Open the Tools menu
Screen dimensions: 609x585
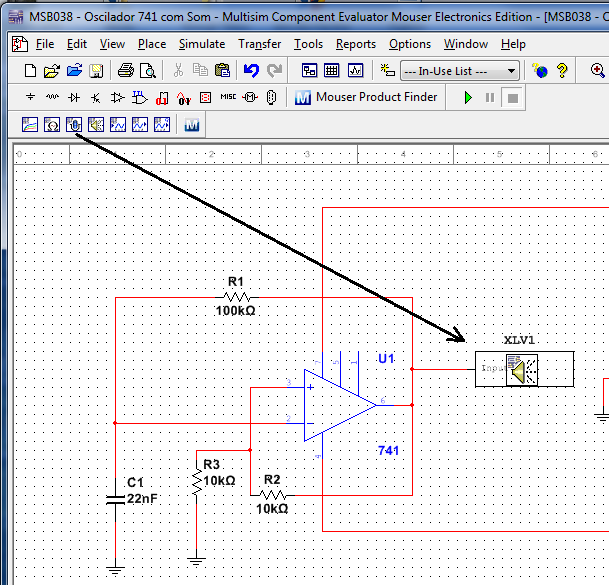click(x=308, y=44)
